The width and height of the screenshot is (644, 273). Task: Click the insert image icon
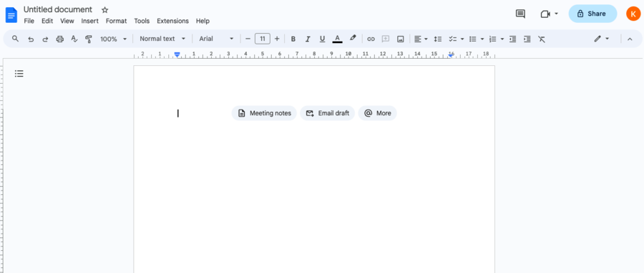click(x=401, y=39)
